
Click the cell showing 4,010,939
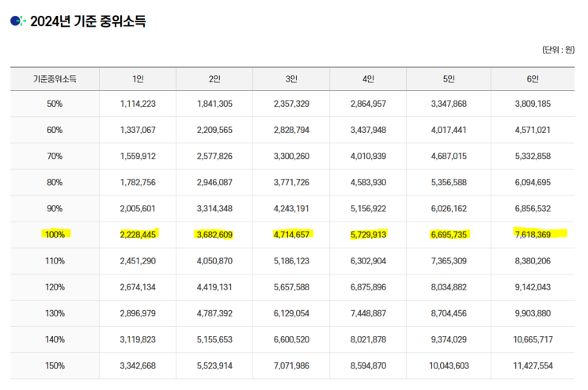tap(368, 156)
